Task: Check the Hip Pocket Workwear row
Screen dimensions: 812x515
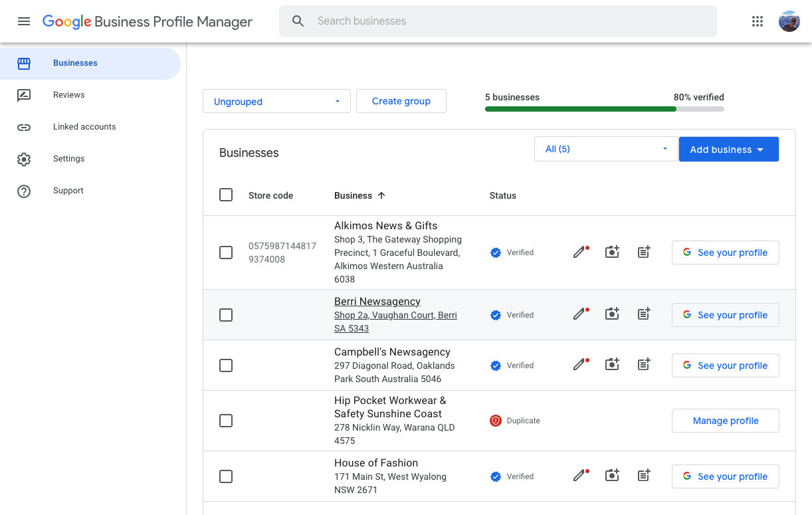Action: [226, 421]
